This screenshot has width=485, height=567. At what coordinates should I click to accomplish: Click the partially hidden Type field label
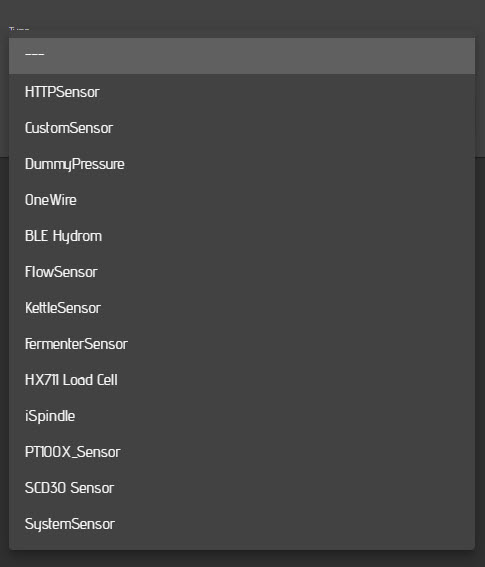pyautogui.click(x=19, y=29)
